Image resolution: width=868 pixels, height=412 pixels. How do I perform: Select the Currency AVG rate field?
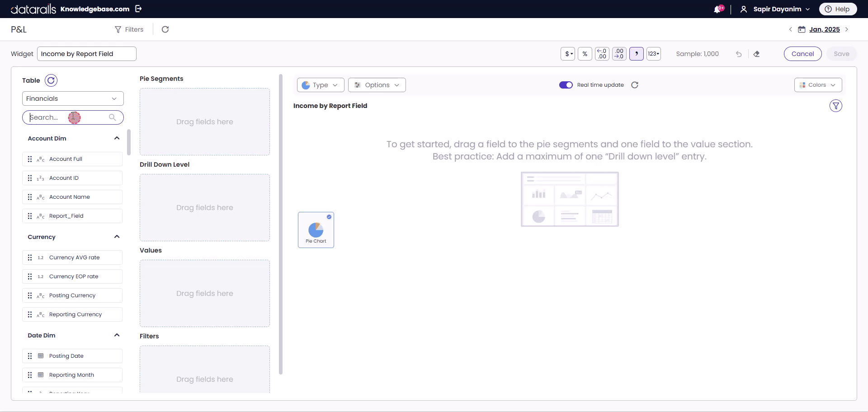click(72, 257)
